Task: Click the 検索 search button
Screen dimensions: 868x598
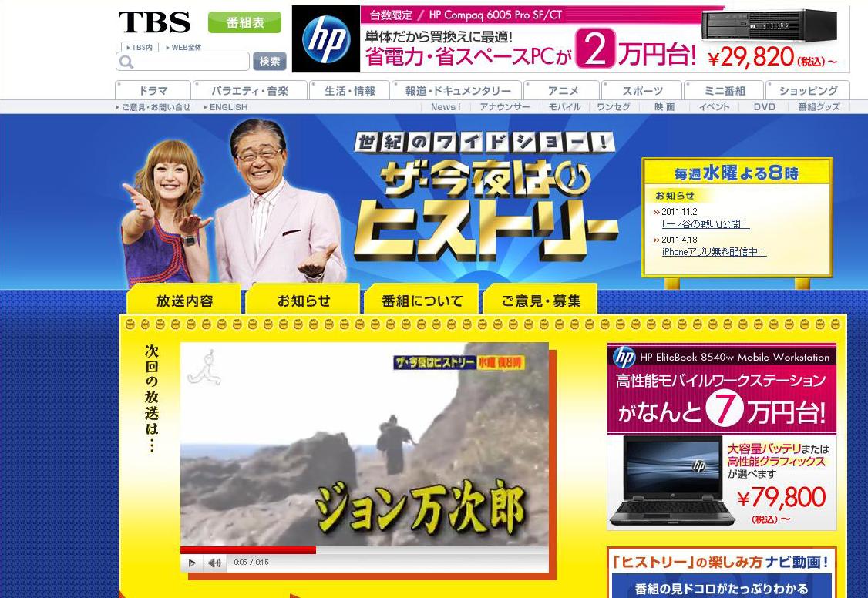Action: [x=270, y=62]
